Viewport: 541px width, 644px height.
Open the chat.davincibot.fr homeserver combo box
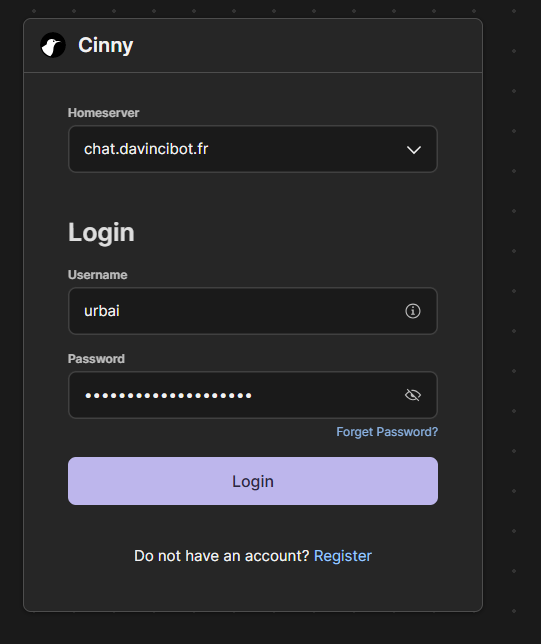(253, 149)
